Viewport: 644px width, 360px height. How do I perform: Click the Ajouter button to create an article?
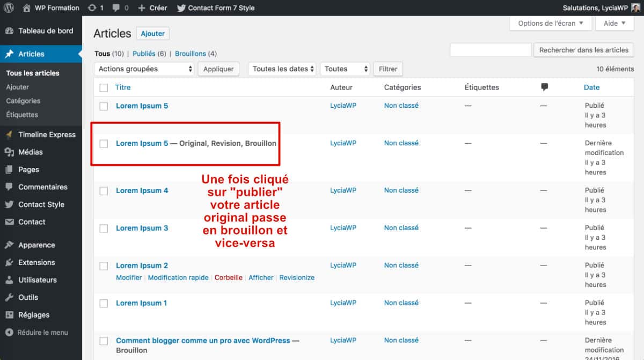152,33
